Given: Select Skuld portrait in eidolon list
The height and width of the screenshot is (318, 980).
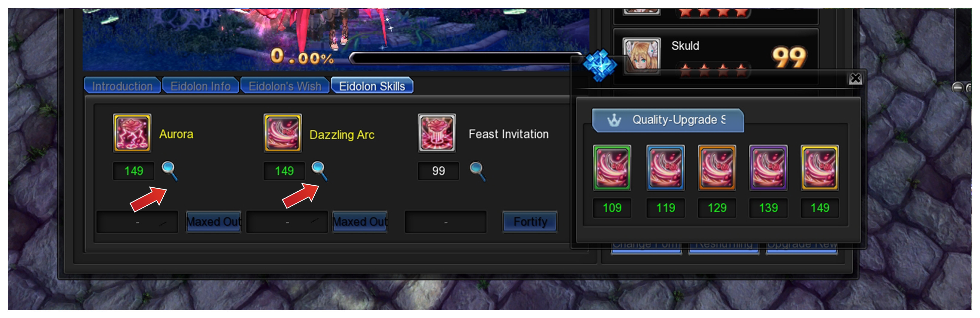Looking at the screenshot, I should (642, 56).
